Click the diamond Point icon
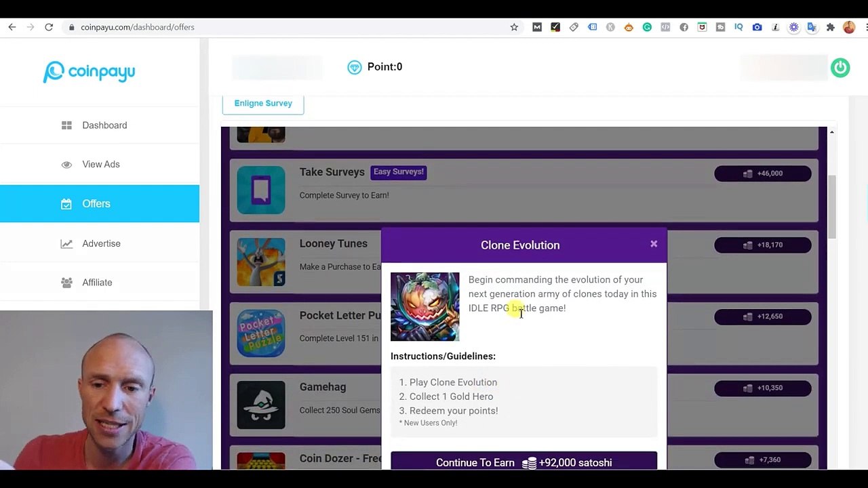The height and width of the screenshot is (488, 868). coord(354,67)
